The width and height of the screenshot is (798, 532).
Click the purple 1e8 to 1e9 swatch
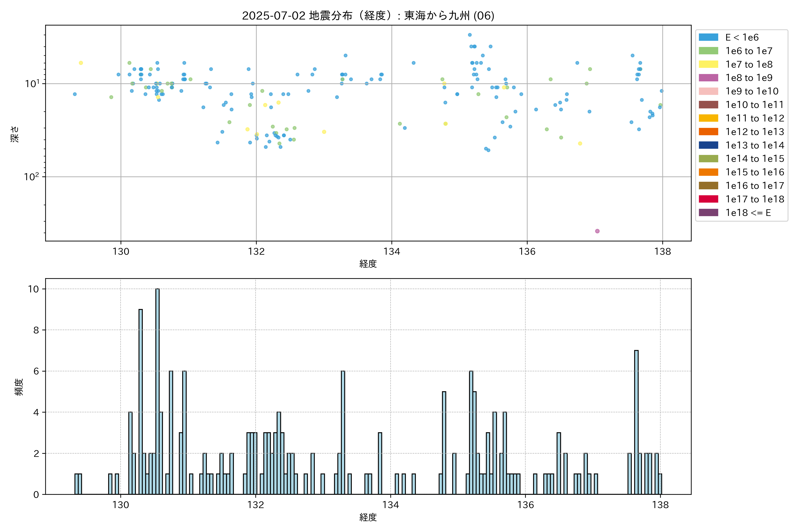pyautogui.click(x=708, y=78)
